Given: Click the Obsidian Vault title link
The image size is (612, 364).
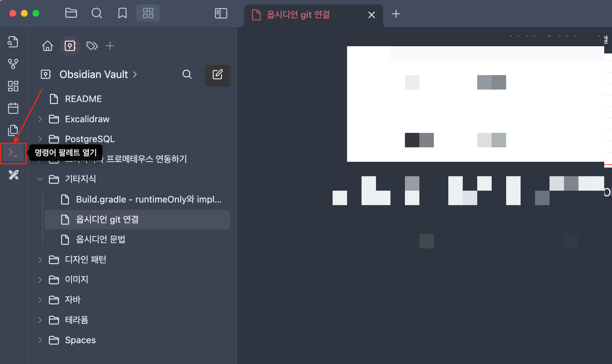Looking at the screenshot, I should click(94, 75).
